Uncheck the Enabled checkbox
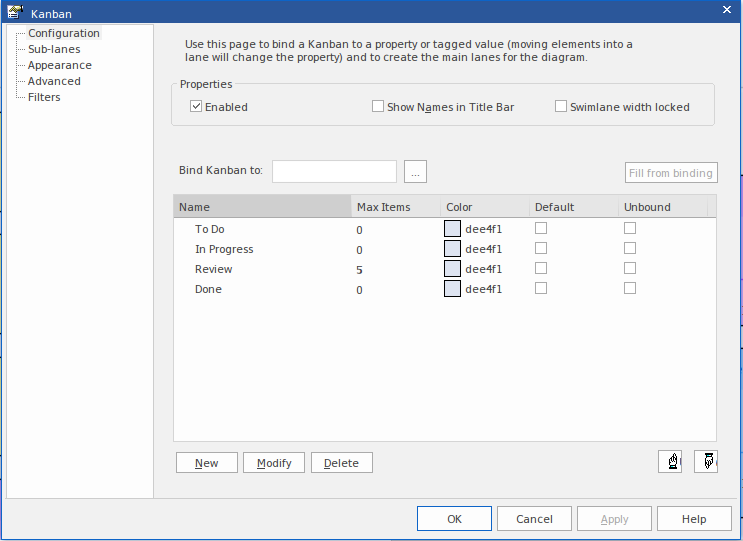Viewport: 743px width, 541px height. coord(197,107)
